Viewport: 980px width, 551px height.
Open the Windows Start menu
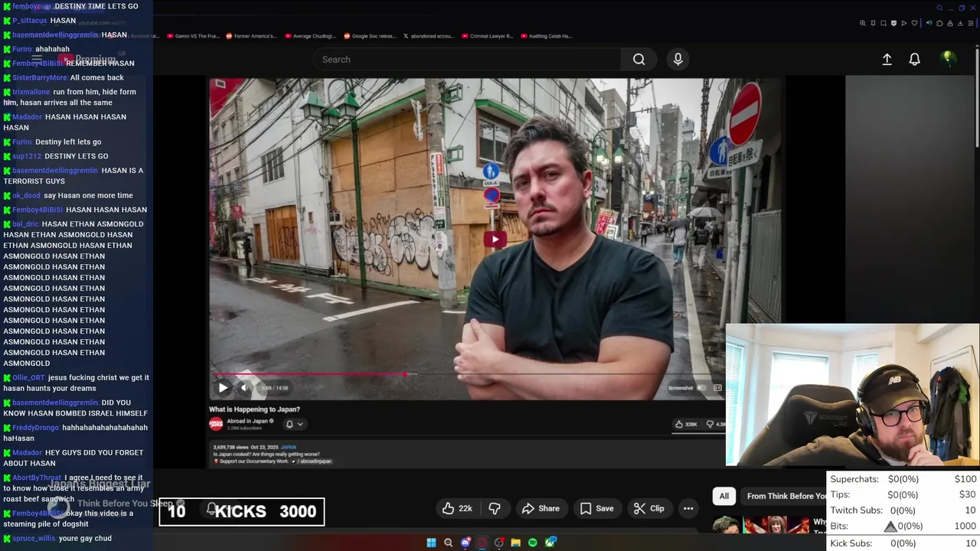(431, 543)
